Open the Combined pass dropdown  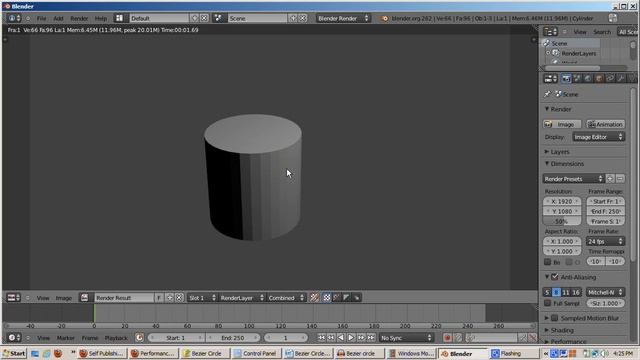(286, 298)
